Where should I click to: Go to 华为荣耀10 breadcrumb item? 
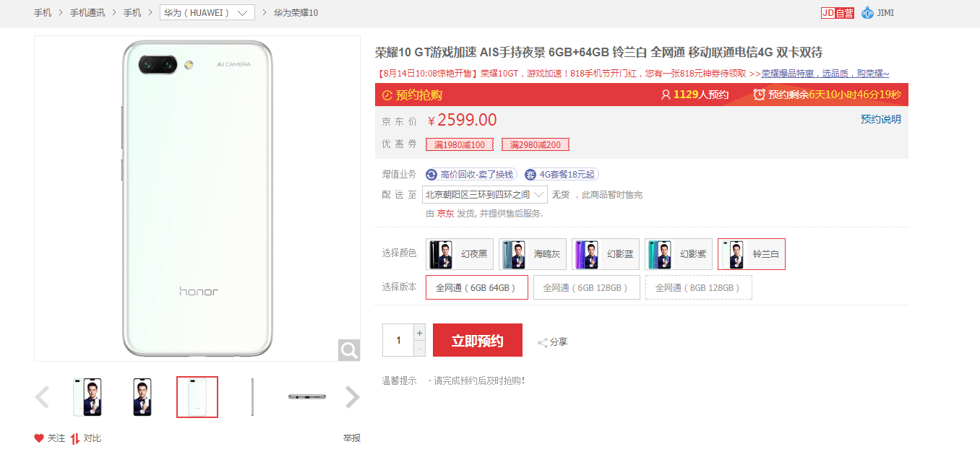pyautogui.click(x=296, y=13)
